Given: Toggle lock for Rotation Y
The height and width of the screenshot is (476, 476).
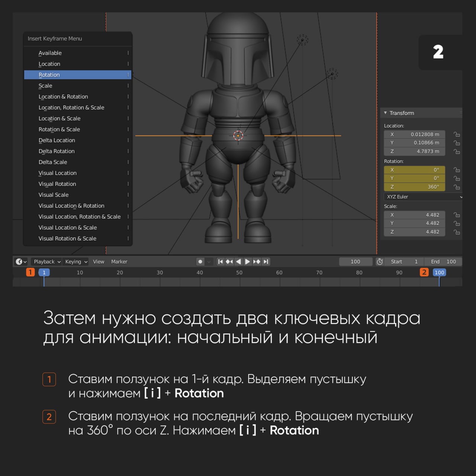Looking at the screenshot, I should tap(457, 178).
